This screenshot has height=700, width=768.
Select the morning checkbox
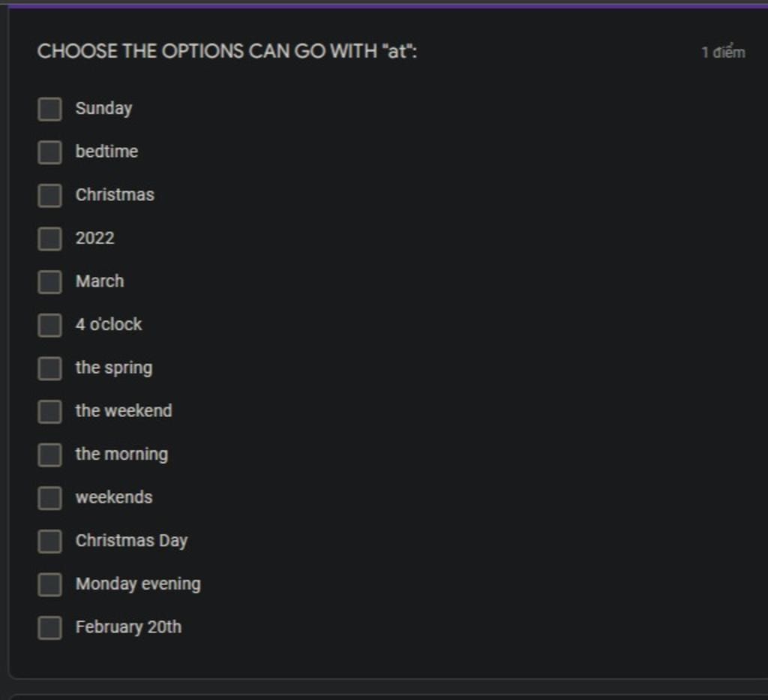(49, 455)
